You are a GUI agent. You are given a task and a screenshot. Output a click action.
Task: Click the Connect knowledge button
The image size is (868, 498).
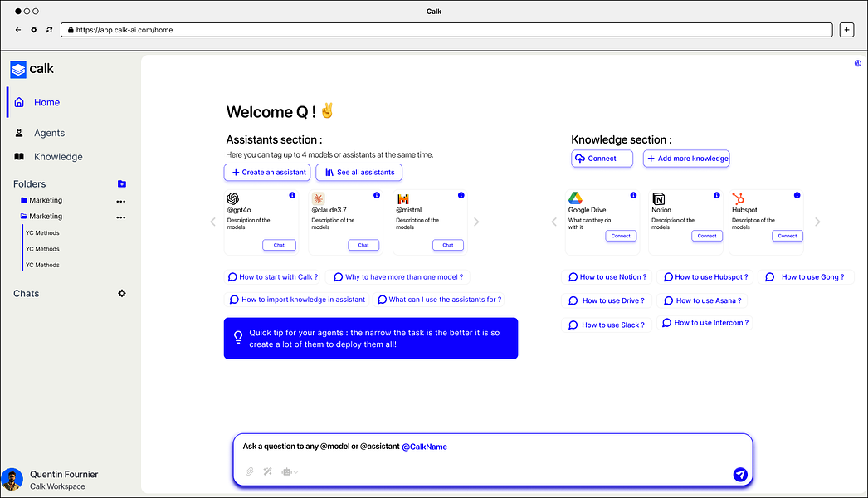(602, 159)
